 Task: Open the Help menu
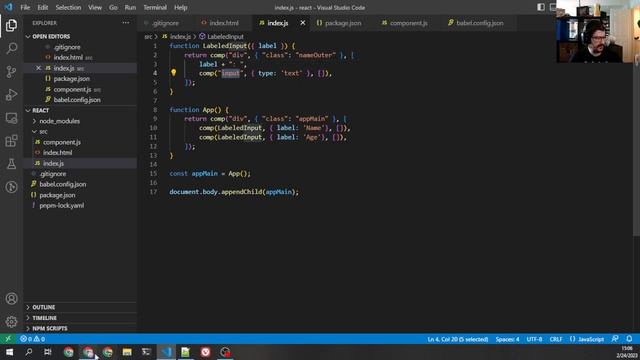[x=180, y=7]
